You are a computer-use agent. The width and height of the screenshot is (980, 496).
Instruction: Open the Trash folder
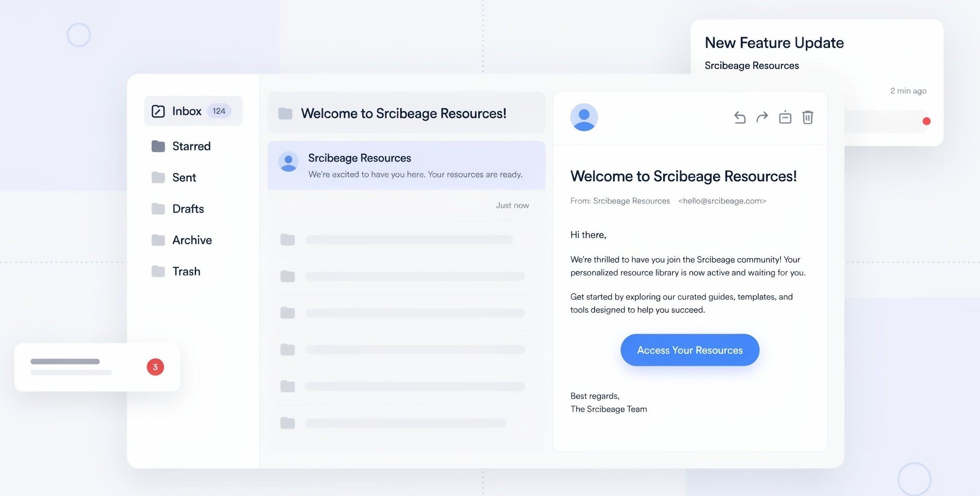coord(176,271)
